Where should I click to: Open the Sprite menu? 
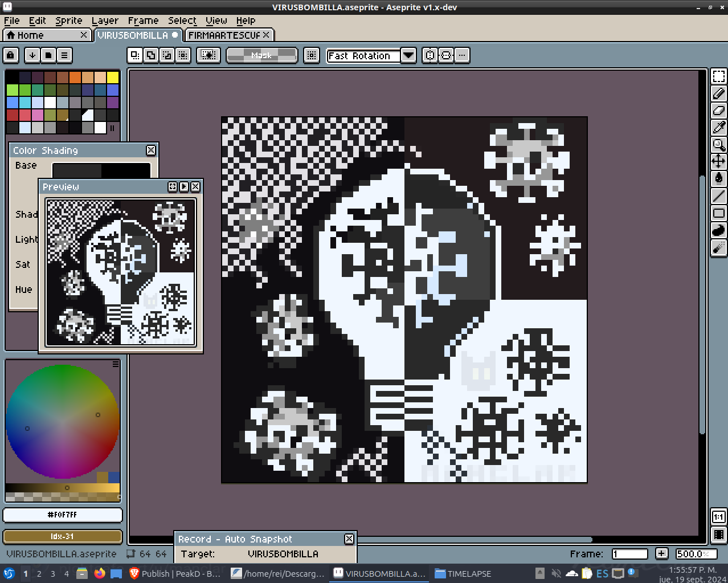click(68, 21)
